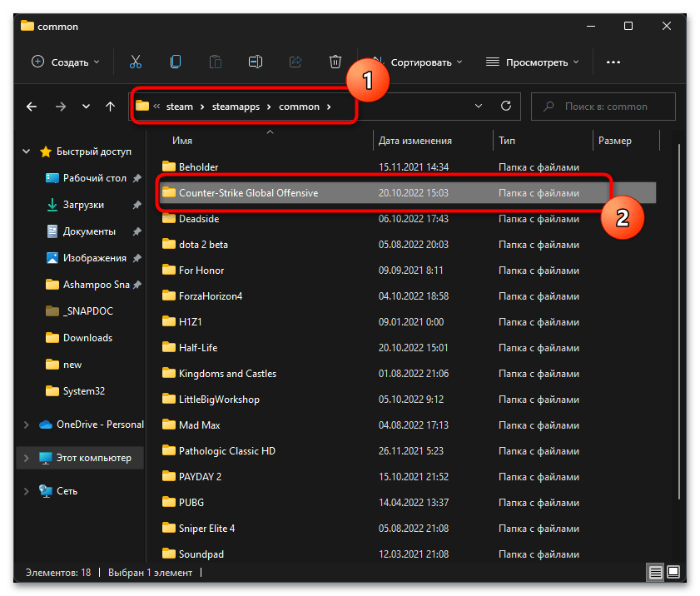Click the Загрузки download arrow icon
Viewport: 700px width, 596px height.
point(52,205)
